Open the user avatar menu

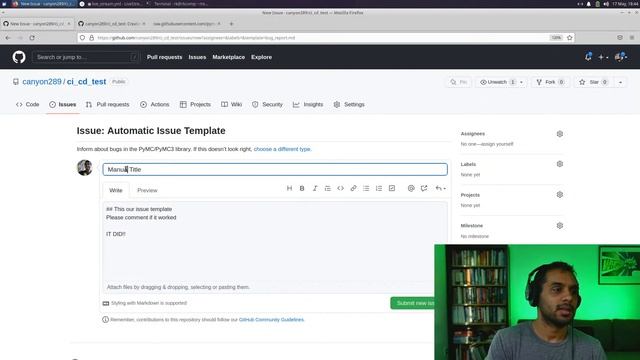coord(621,57)
